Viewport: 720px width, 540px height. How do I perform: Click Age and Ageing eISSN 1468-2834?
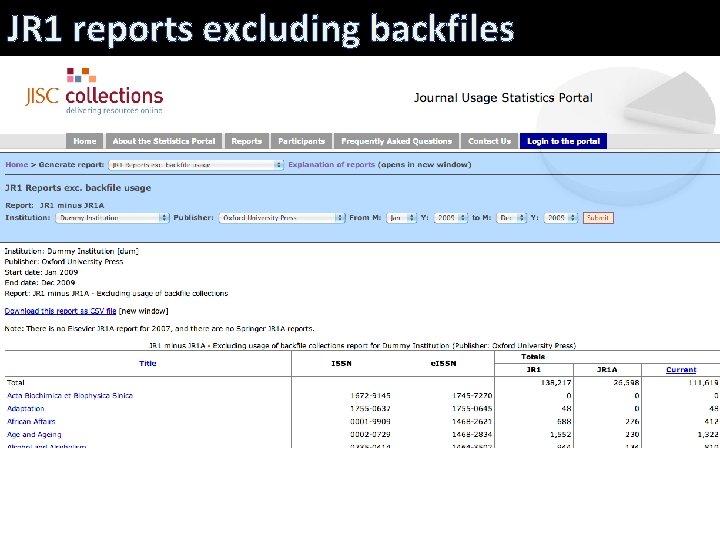(x=472, y=434)
